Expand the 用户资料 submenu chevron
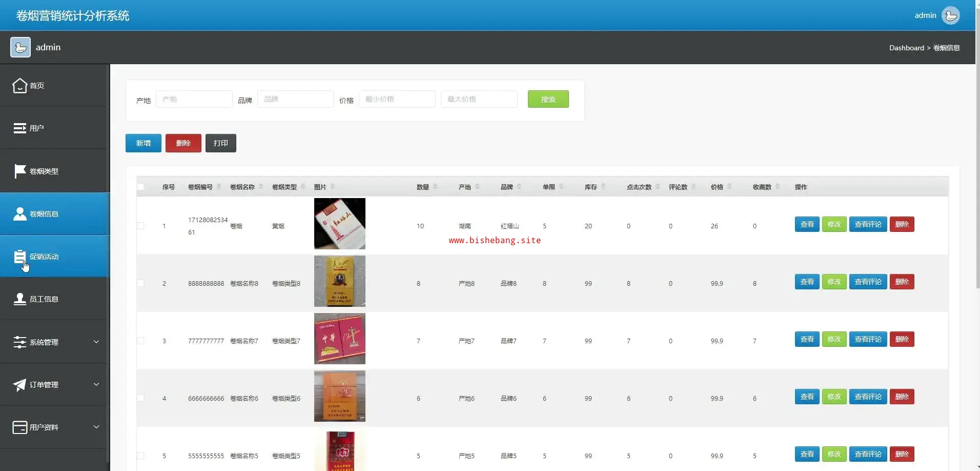This screenshot has height=471, width=980. 96,427
